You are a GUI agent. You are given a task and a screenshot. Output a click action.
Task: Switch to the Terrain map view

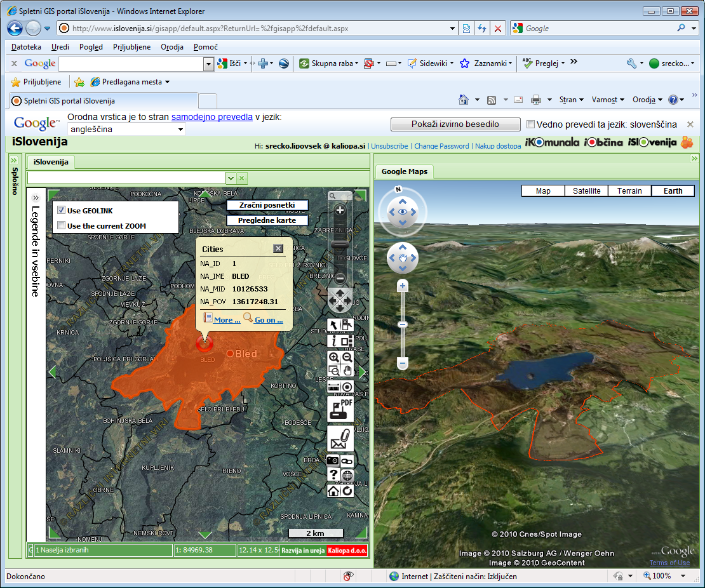(629, 191)
